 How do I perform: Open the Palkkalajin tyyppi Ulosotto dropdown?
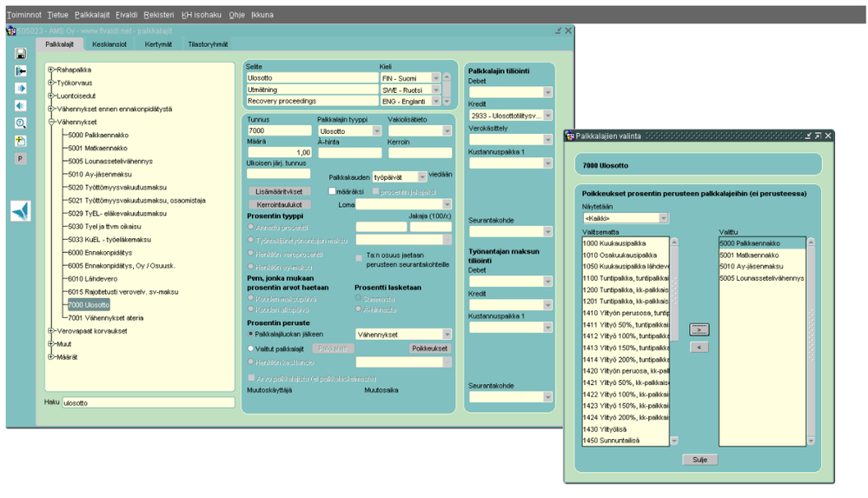[376, 131]
